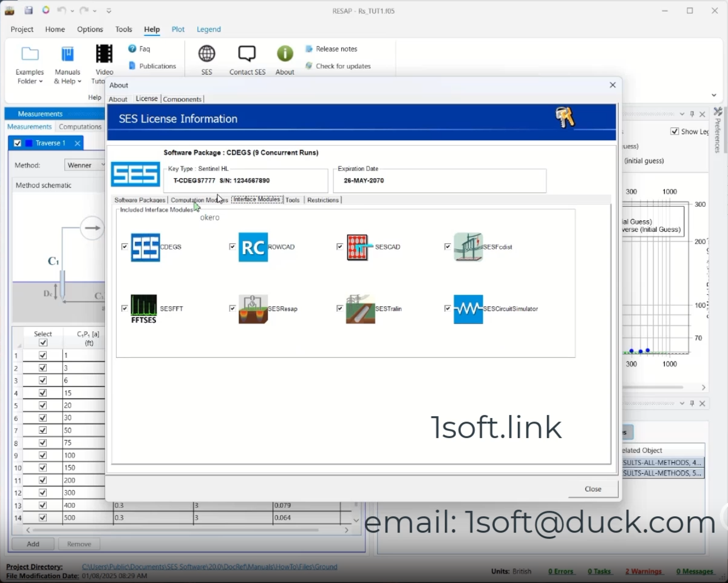This screenshot has width=728, height=583.
Task: Collapse the ribbon with the chevron
Action: click(x=713, y=95)
